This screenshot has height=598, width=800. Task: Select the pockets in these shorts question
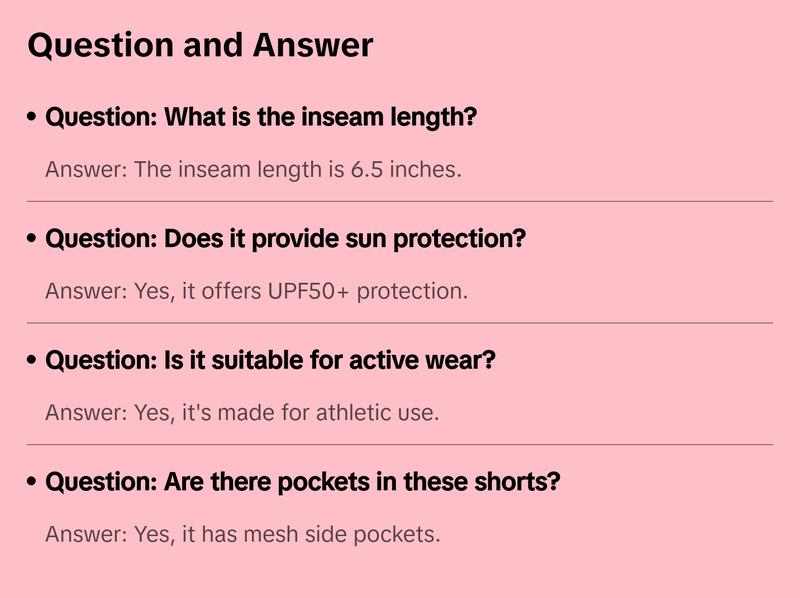[303, 482]
